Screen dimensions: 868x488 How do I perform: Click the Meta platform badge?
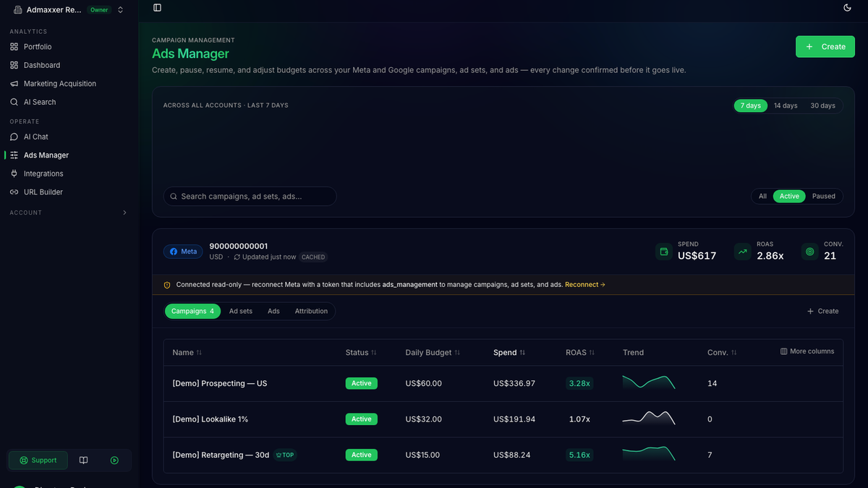pos(183,252)
